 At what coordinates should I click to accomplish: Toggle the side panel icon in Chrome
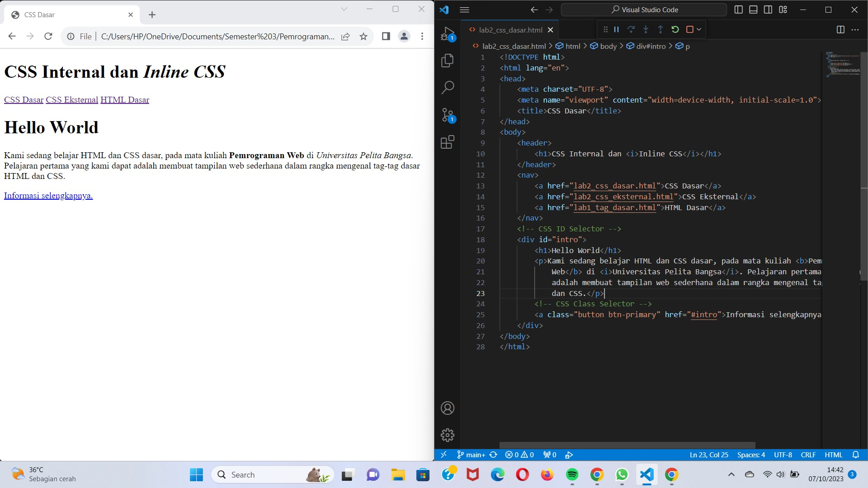click(386, 36)
